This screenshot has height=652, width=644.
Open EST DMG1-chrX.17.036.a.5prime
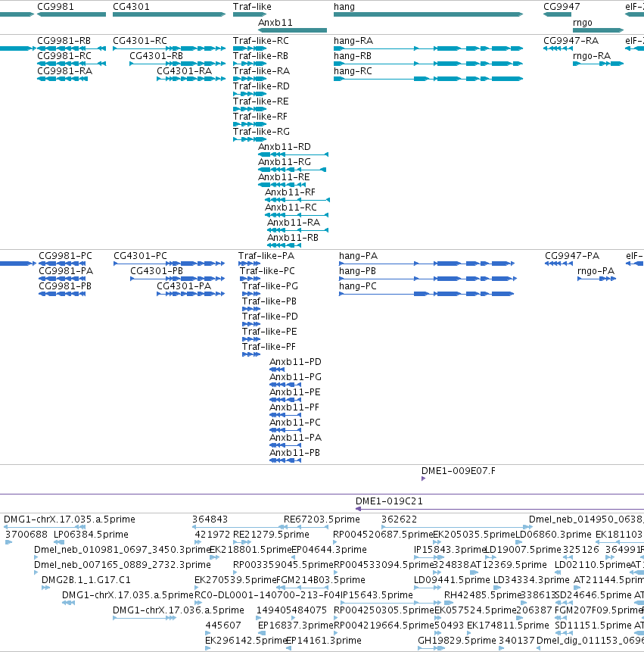(179, 610)
